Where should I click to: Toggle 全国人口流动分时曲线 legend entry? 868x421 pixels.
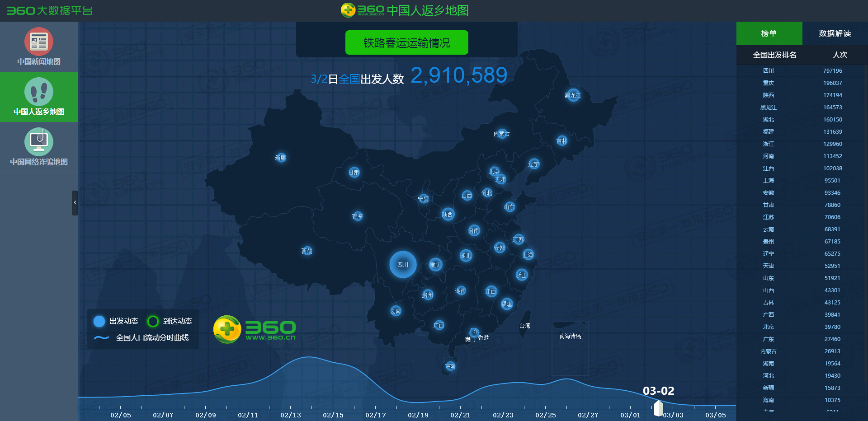(x=141, y=338)
